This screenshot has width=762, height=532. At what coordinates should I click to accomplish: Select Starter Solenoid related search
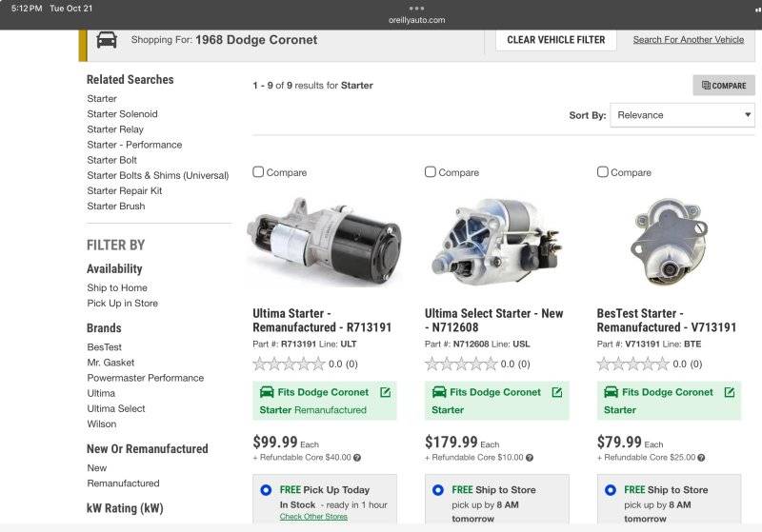(122, 114)
